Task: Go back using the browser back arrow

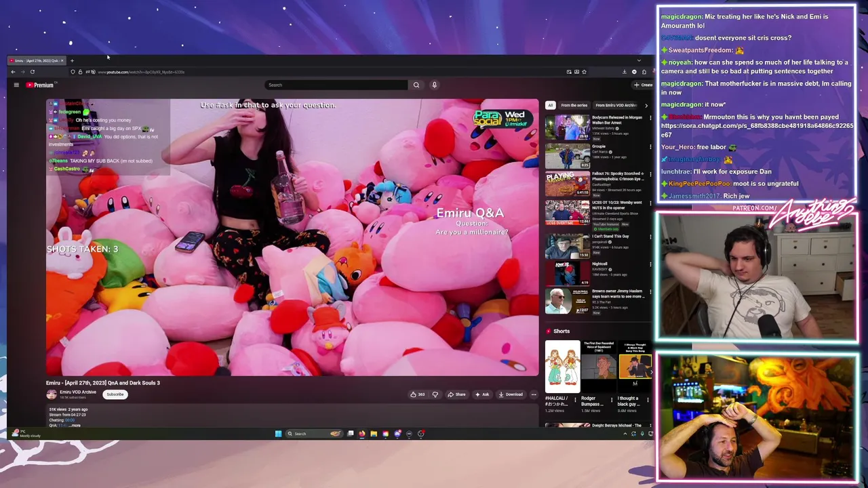Action: (x=13, y=72)
